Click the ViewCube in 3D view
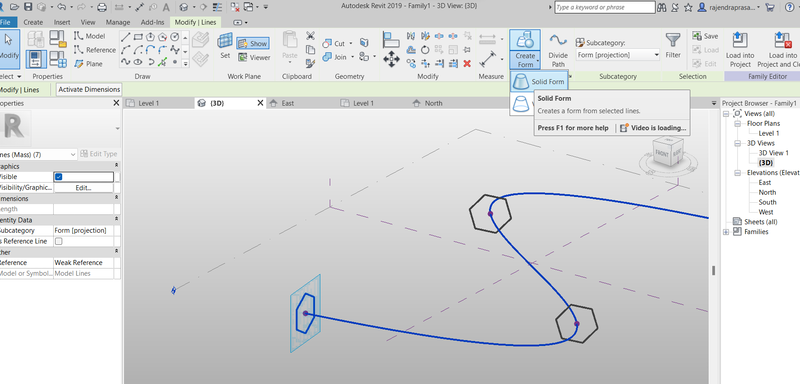Viewport: 800px width, 384px height. (668, 153)
